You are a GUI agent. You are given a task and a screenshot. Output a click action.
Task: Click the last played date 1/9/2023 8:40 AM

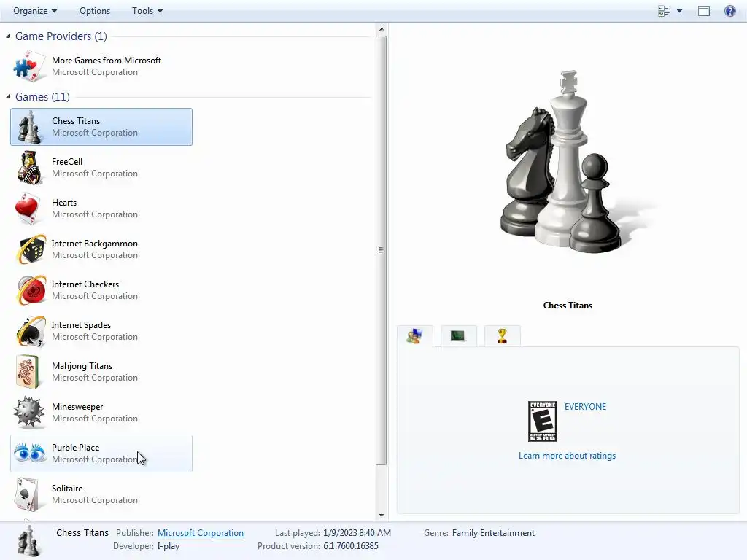pyautogui.click(x=357, y=533)
